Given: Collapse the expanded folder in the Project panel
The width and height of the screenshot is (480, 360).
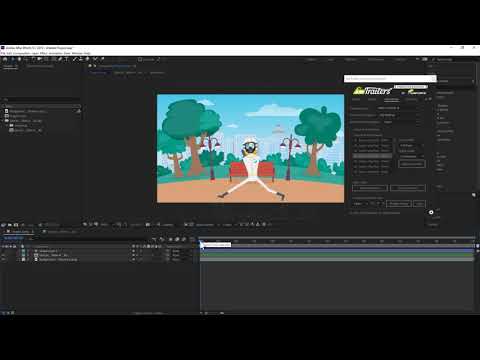Looking at the screenshot, I should (x=3, y=121).
